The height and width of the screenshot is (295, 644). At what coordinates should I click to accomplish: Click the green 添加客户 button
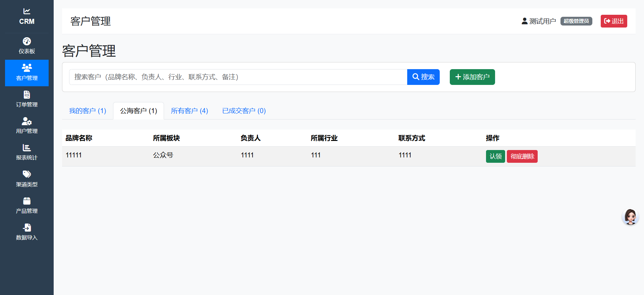[472, 77]
